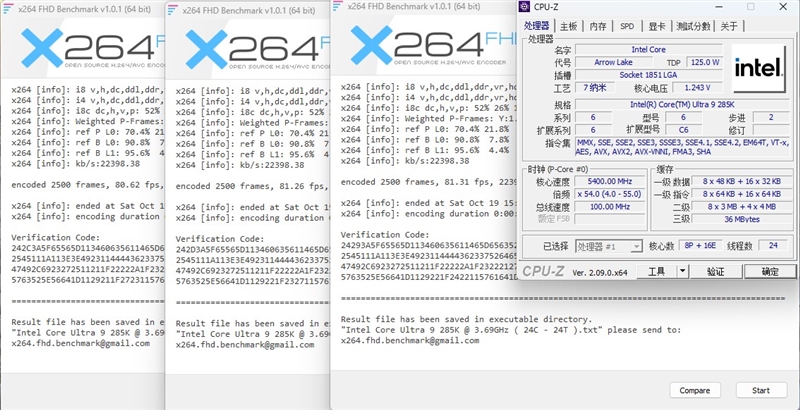The image size is (800, 410).
Task: Open the 处理器 #1 selection dropdown
Action: tap(609, 246)
